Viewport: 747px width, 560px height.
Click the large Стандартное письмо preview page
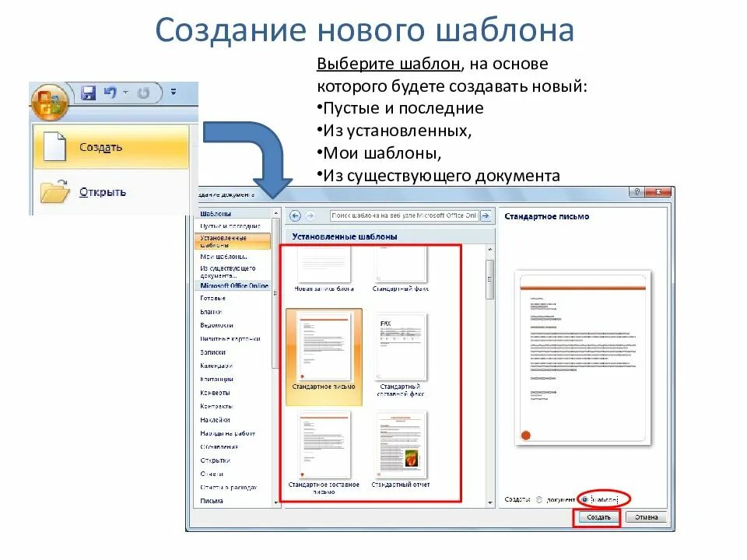(x=583, y=358)
